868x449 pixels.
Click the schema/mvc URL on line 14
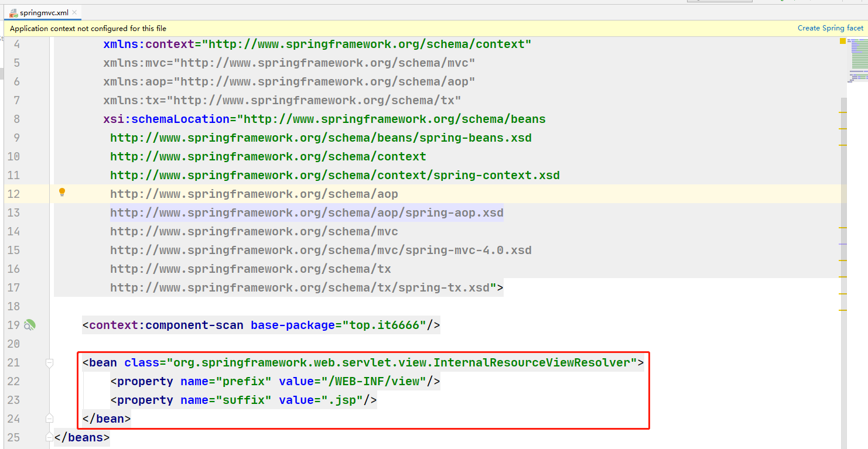[254, 231]
